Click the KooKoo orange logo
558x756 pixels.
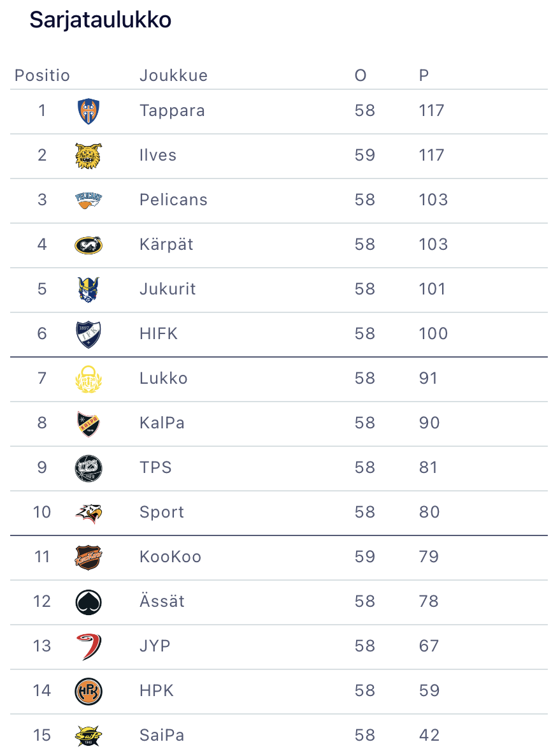tap(88, 557)
